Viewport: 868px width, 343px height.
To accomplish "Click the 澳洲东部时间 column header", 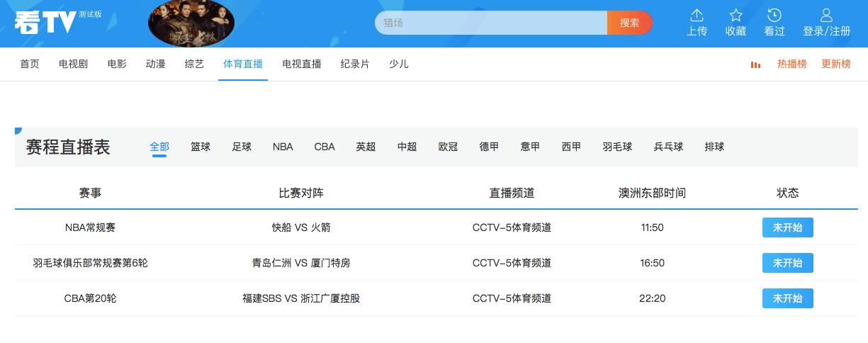I will pyautogui.click(x=652, y=193).
